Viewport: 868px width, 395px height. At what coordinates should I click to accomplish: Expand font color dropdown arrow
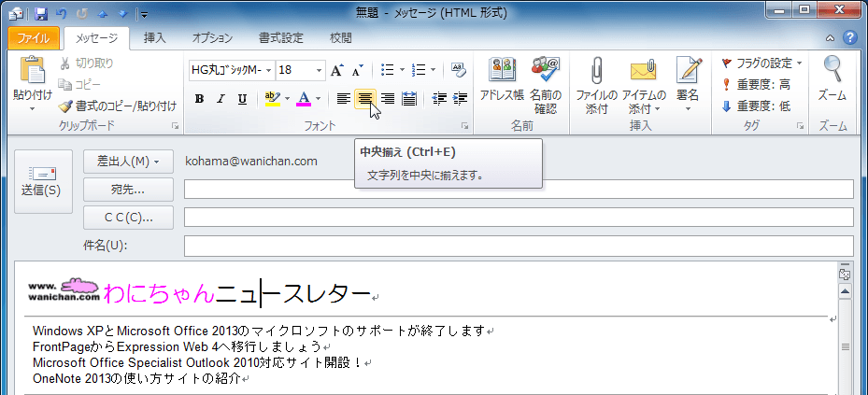click(x=319, y=99)
